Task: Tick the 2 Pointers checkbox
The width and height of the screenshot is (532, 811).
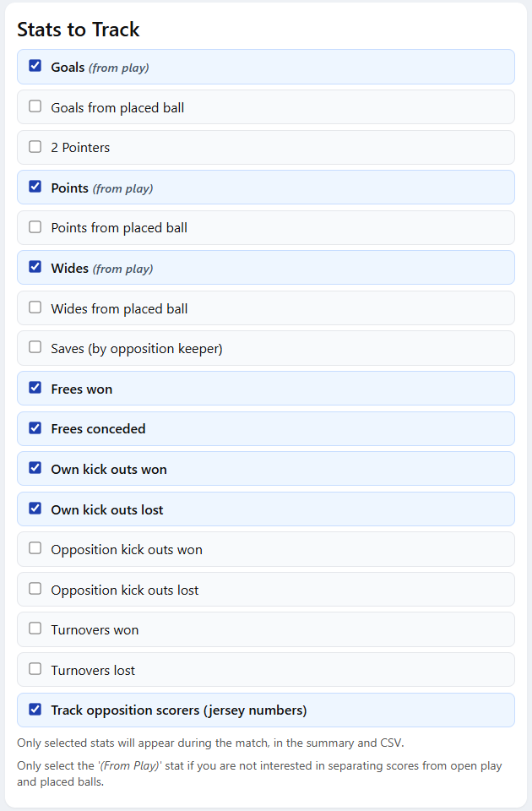Action: coord(35,147)
